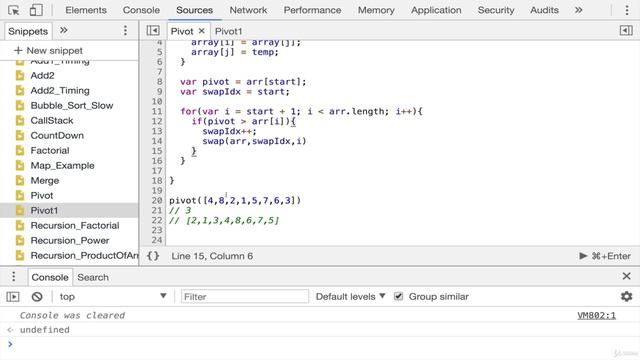Open the CallStack snippet
This screenshot has height=360, width=640.
(52, 121)
